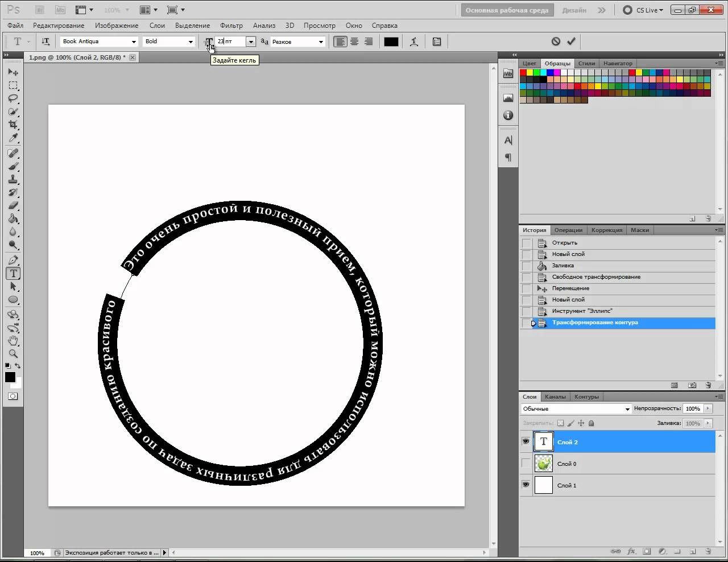Select the Move tool
The image size is (728, 562).
(x=14, y=72)
